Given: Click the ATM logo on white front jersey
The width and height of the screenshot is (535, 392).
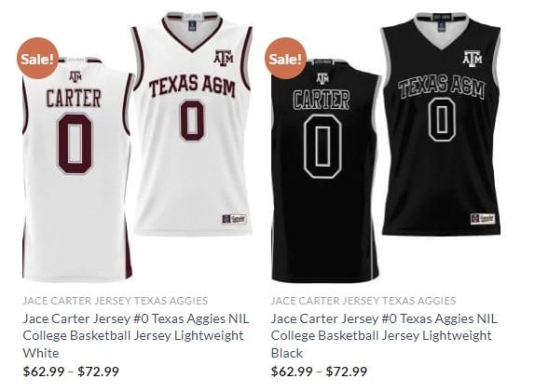Looking at the screenshot, I should click(224, 58).
